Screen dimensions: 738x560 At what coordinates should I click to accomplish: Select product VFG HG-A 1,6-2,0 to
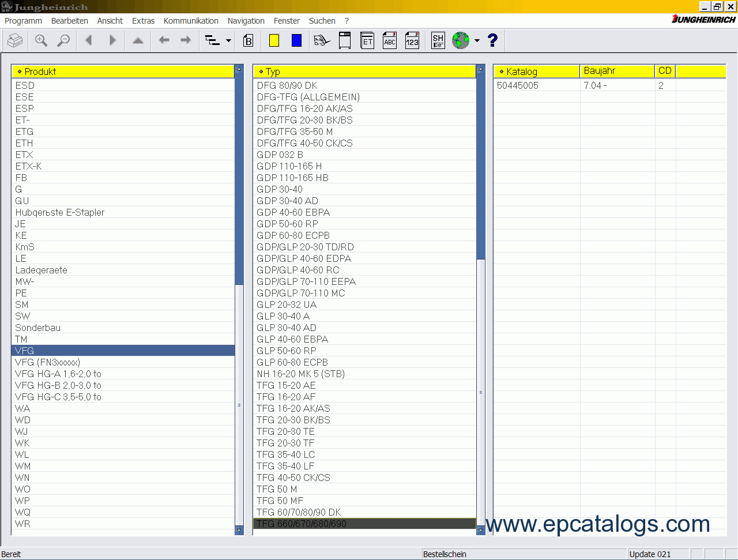(x=123, y=374)
